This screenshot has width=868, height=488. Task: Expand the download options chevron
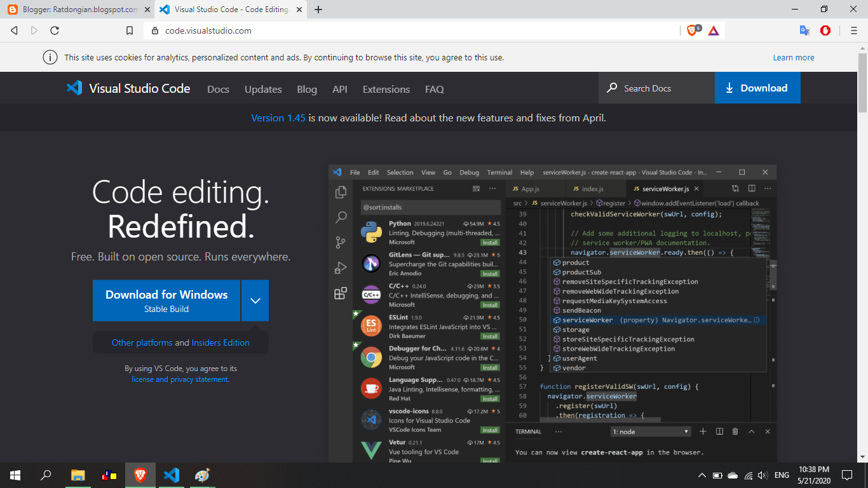pos(255,301)
